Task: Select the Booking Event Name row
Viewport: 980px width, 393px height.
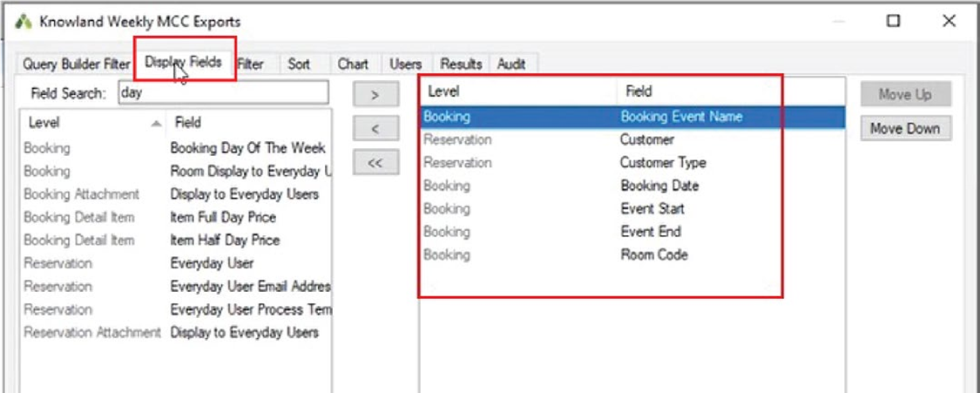Action: [632, 117]
